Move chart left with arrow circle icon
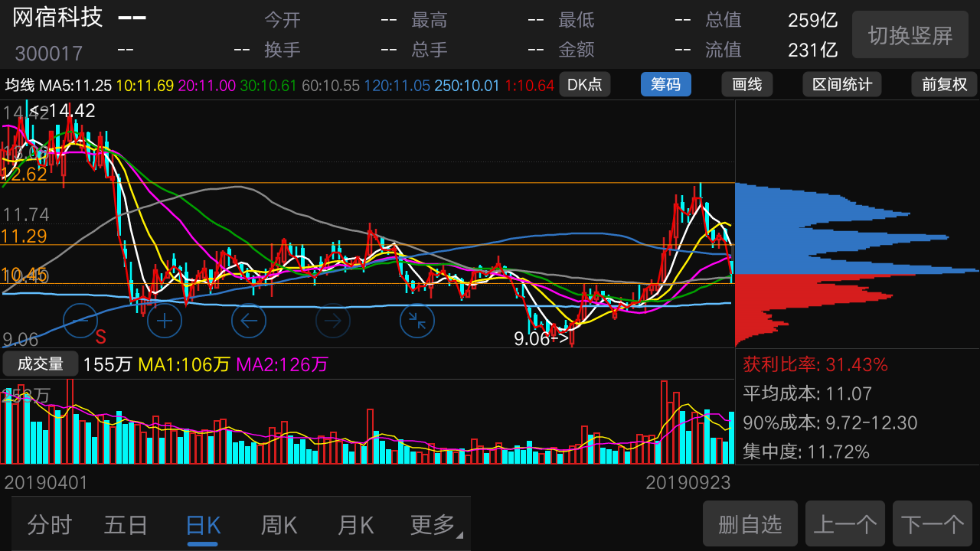Viewport: 980px width, 551px height. 248,321
